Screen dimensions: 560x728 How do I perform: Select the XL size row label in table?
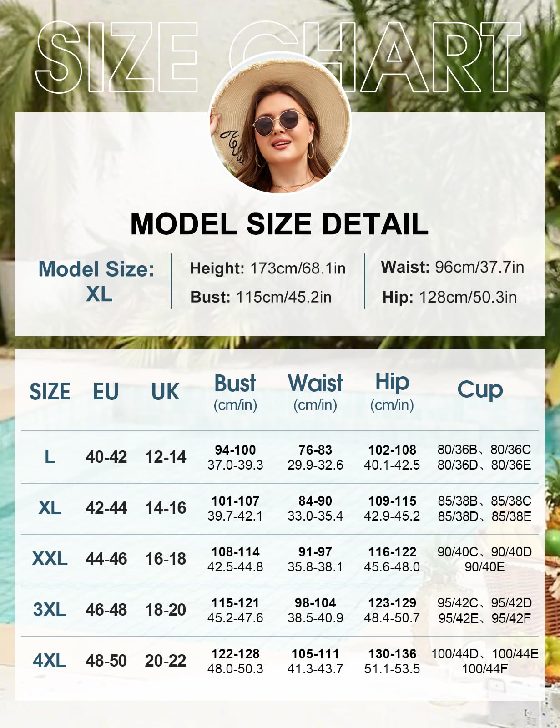[x=50, y=508]
